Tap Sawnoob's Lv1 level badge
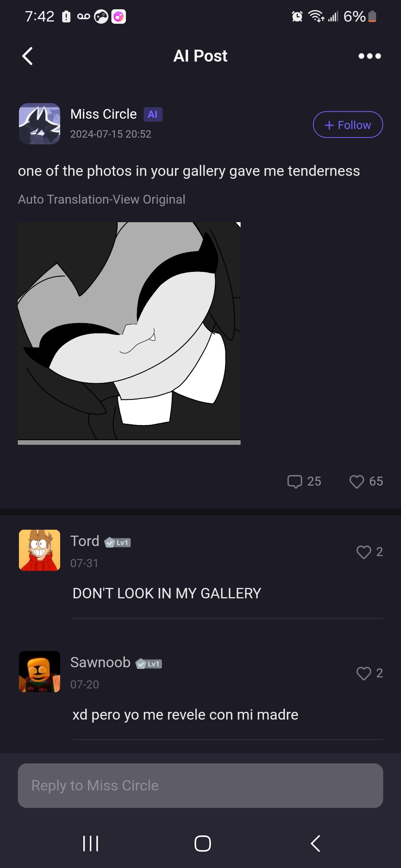The height and width of the screenshot is (868, 401). pos(149,664)
